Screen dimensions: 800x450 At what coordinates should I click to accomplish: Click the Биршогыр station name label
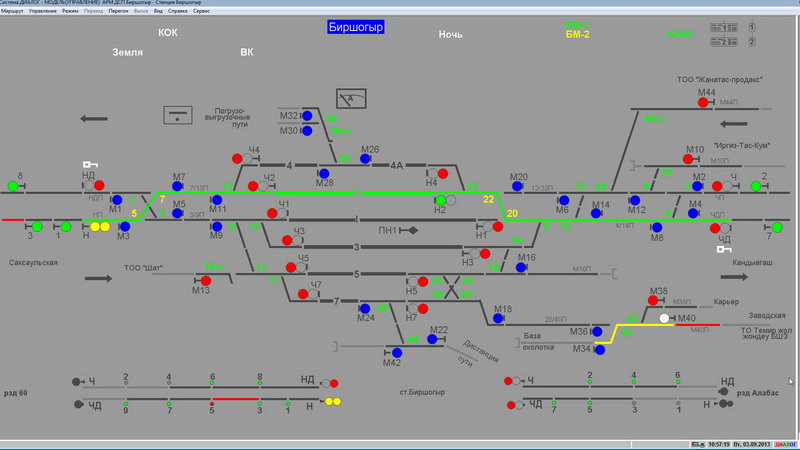click(356, 27)
